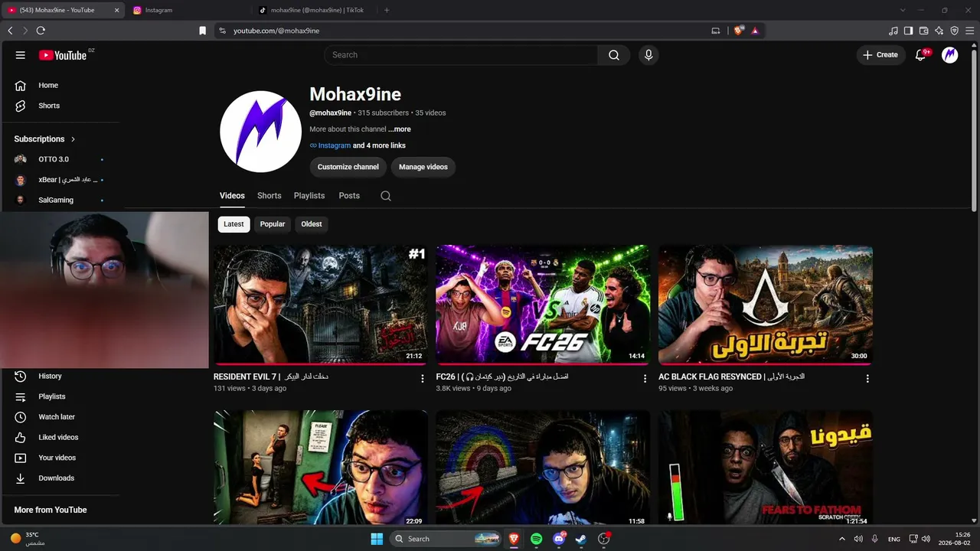
Task: Reload the current page
Action: pyautogui.click(x=41, y=31)
